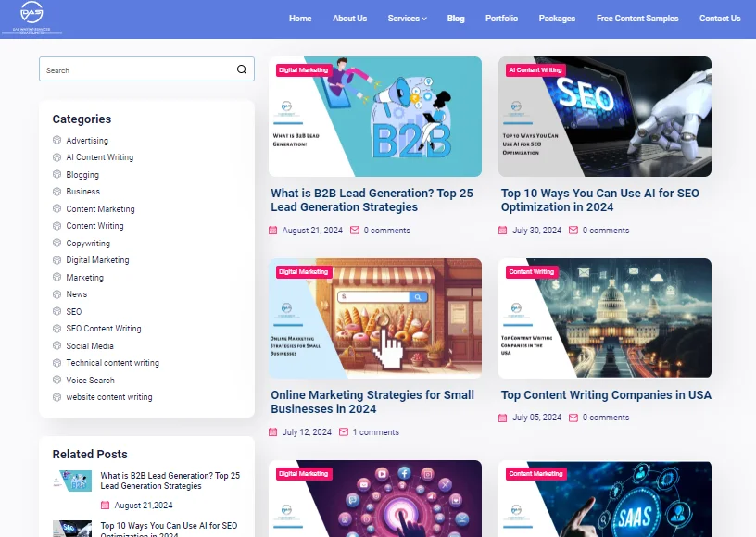
Task: Click Digital Marketing tag on B2B post
Action: click(303, 69)
